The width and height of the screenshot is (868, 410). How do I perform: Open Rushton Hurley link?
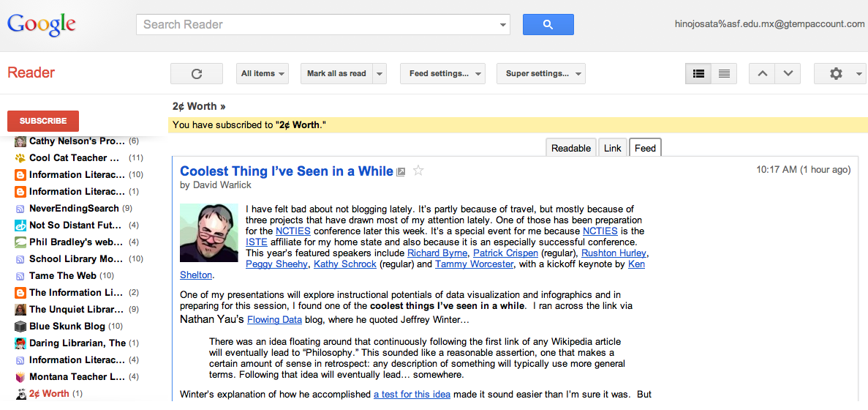click(614, 253)
